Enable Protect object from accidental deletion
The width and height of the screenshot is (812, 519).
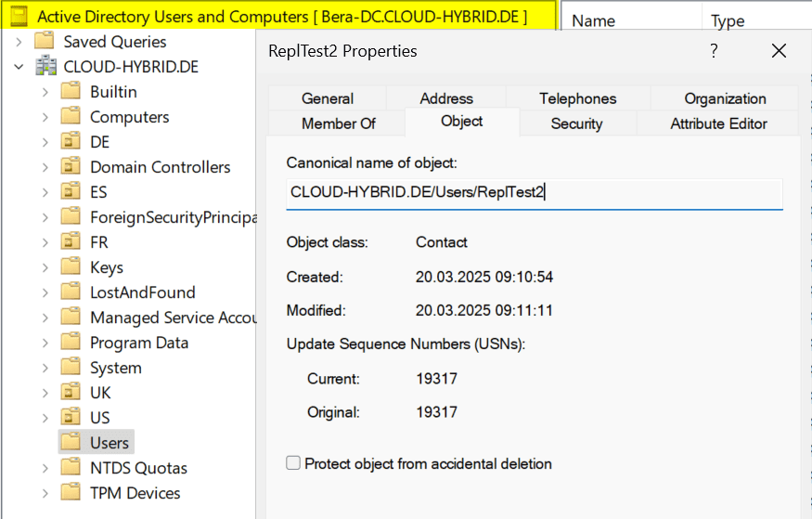pyautogui.click(x=294, y=463)
